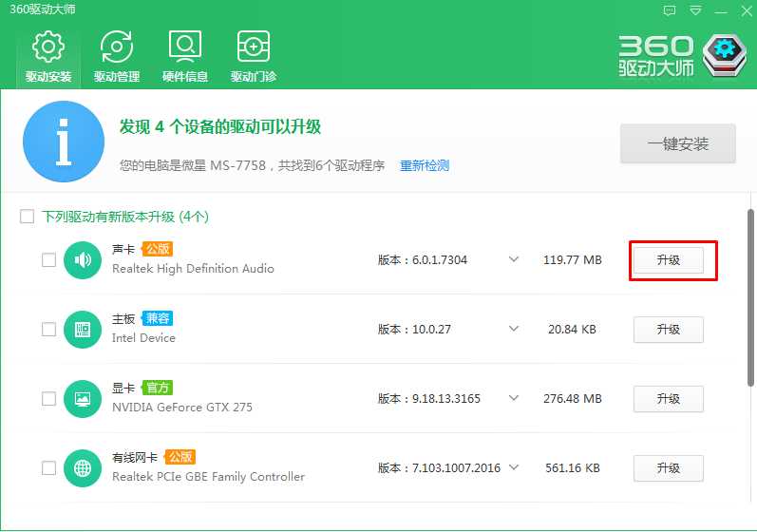Select the text Intel Device

pyautogui.click(x=143, y=338)
